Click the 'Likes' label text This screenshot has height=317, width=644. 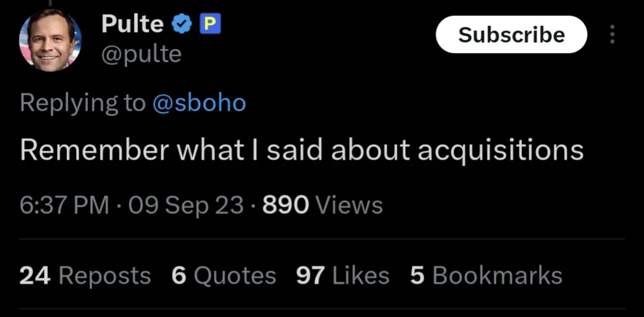360,276
